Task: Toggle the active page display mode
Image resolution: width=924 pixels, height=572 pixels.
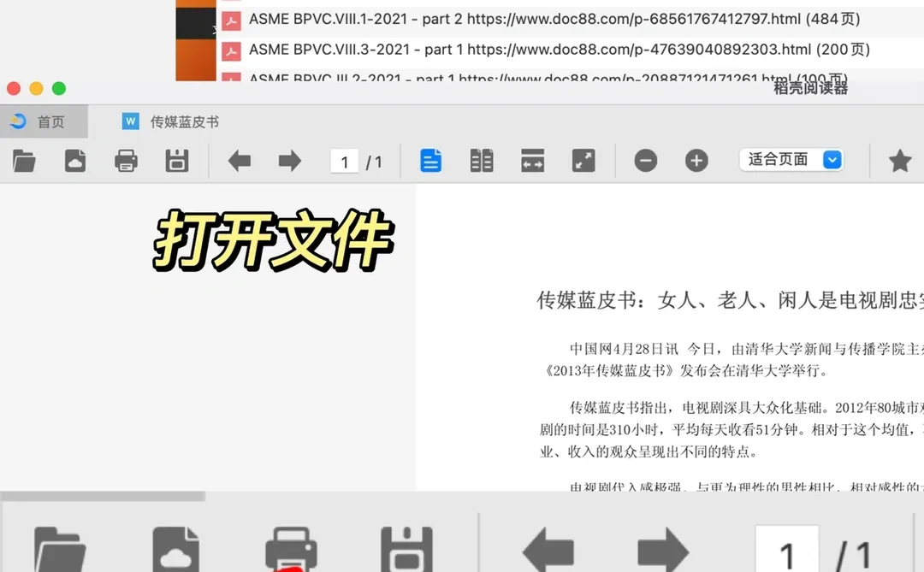Action: pyautogui.click(x=430, y=160)
